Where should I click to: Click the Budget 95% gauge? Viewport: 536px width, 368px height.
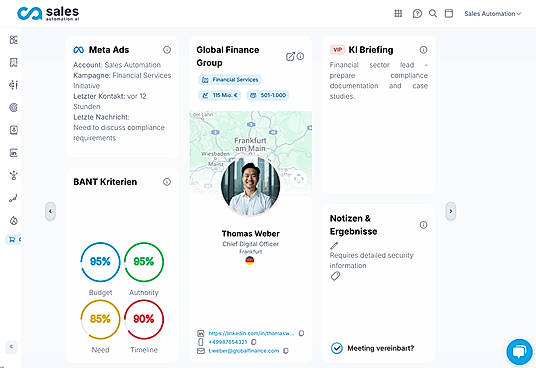pos(100,262)
